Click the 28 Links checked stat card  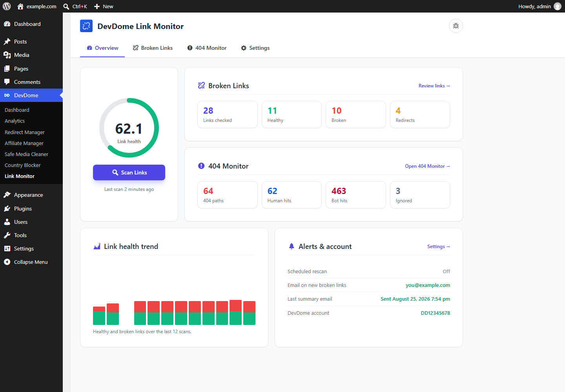coord(228,114)
